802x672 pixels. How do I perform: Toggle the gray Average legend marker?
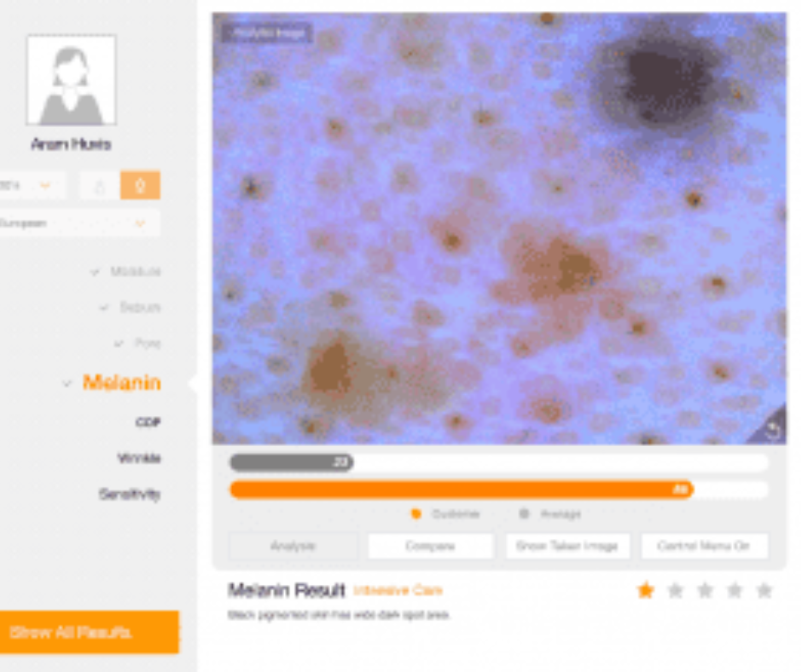coord(524,513)
